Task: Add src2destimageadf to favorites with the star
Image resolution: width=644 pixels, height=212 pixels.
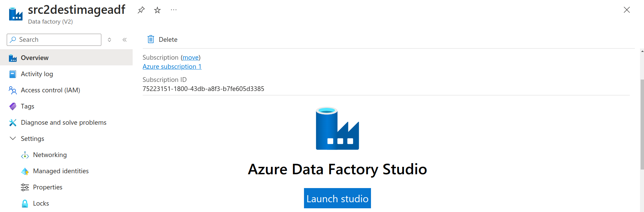Action: point(157,10)
